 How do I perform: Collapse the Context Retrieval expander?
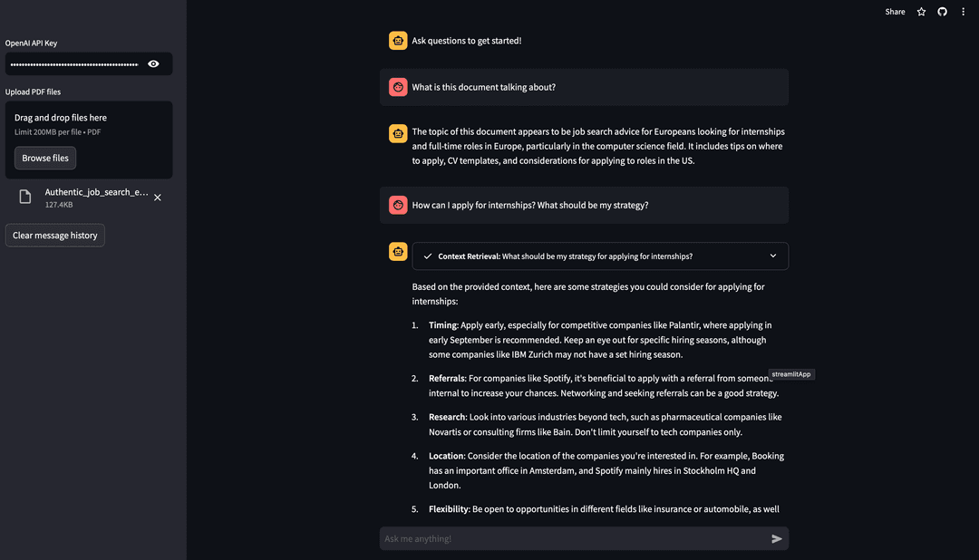[773, 256]
